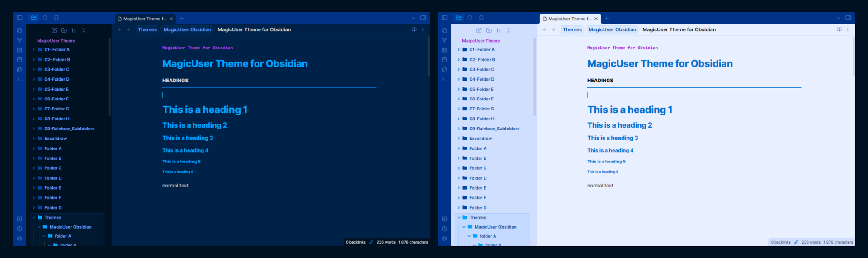Open graph view in dark window

(x=19, y=40)
